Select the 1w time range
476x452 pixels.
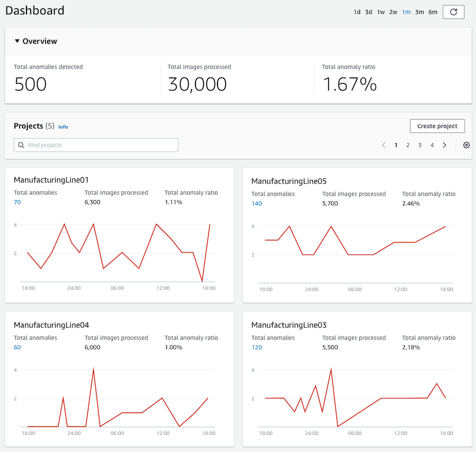(x=381, y=12)
